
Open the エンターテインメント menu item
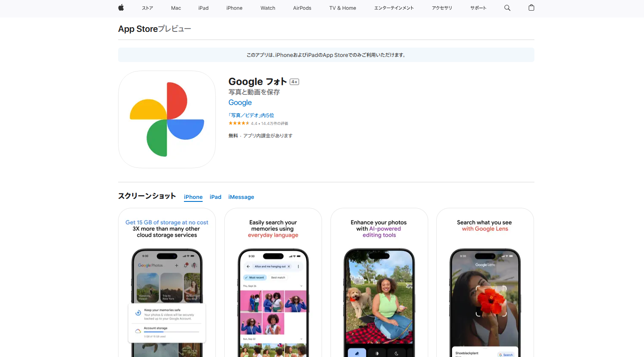click(393, 8)
